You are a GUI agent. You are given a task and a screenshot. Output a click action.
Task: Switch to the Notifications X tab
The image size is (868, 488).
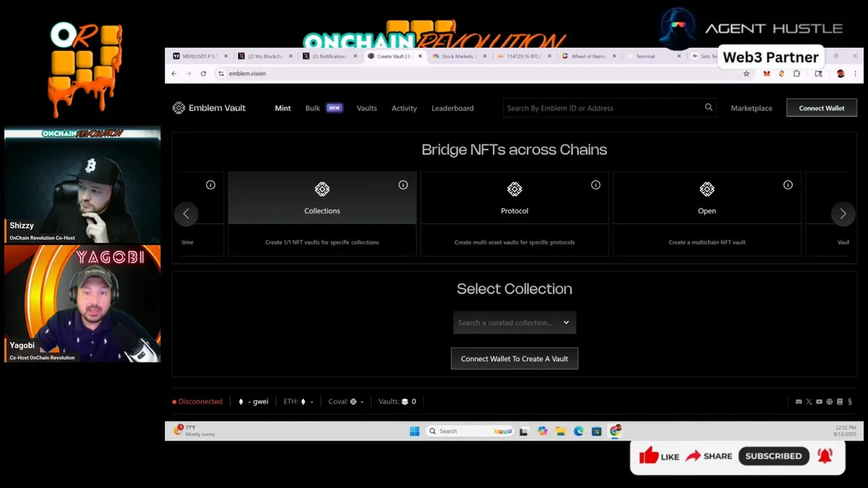tap(329, 56)
